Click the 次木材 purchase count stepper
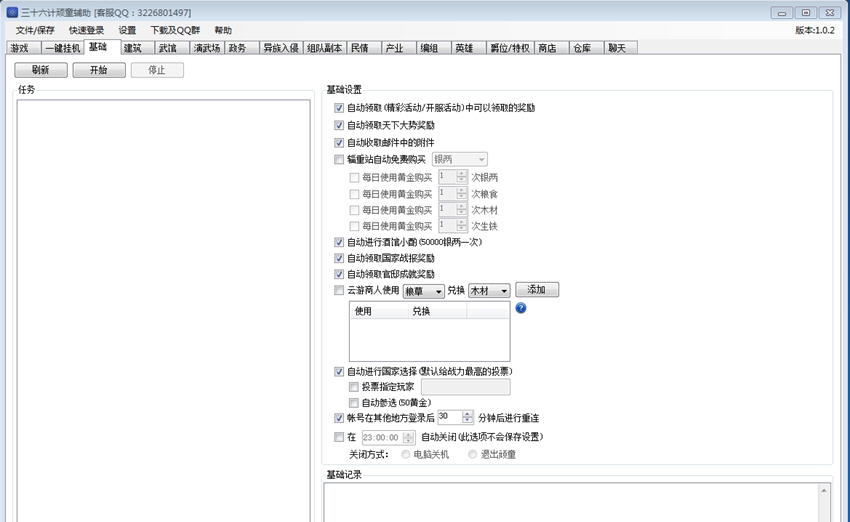 click(461, 210)
